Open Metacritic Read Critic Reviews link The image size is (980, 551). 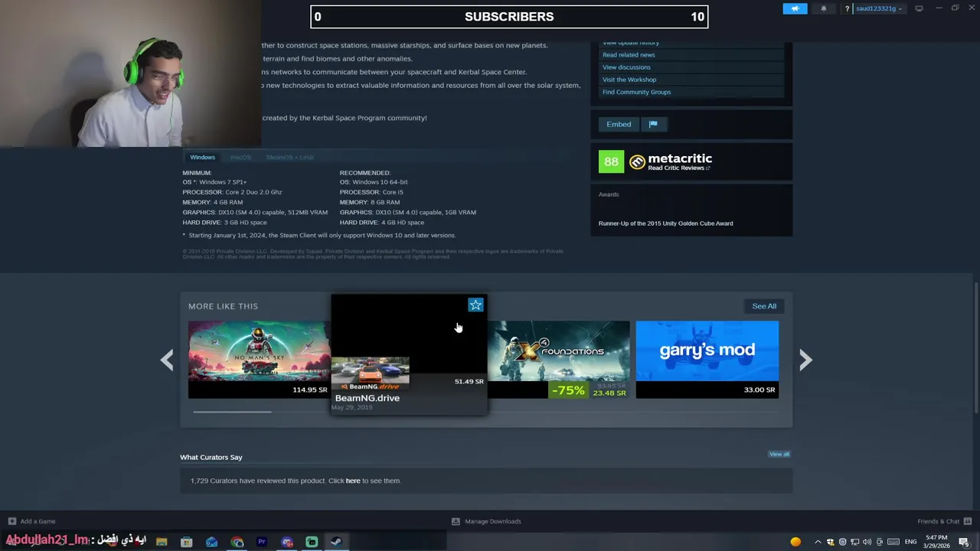tap(678, 168)
